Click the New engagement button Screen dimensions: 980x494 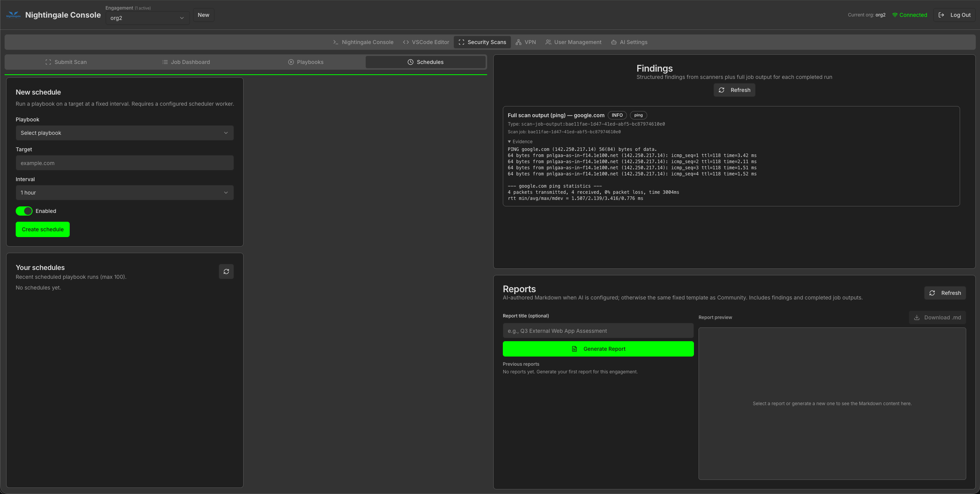click(x=203, y=15)
